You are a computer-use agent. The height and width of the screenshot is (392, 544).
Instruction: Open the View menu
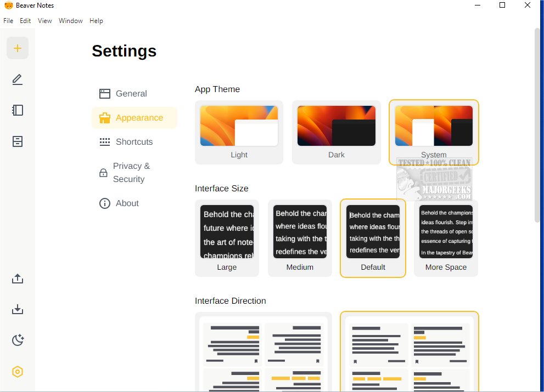[x=44, y=20]
